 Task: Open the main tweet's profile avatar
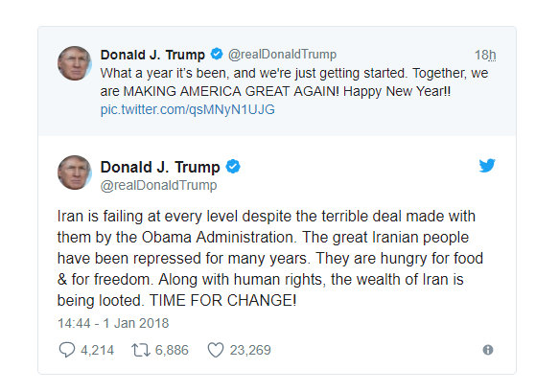click(75, 173)
